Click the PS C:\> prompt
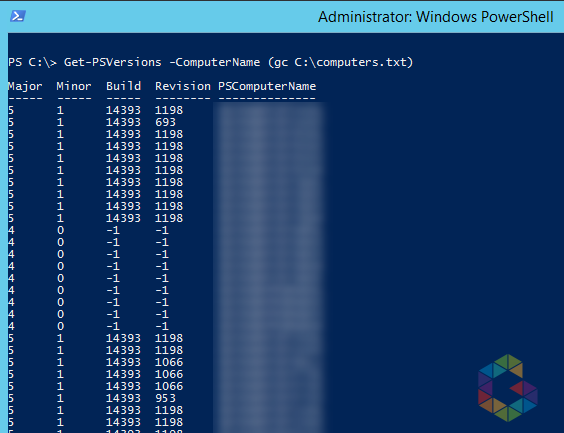 click(x=32, y=62)
